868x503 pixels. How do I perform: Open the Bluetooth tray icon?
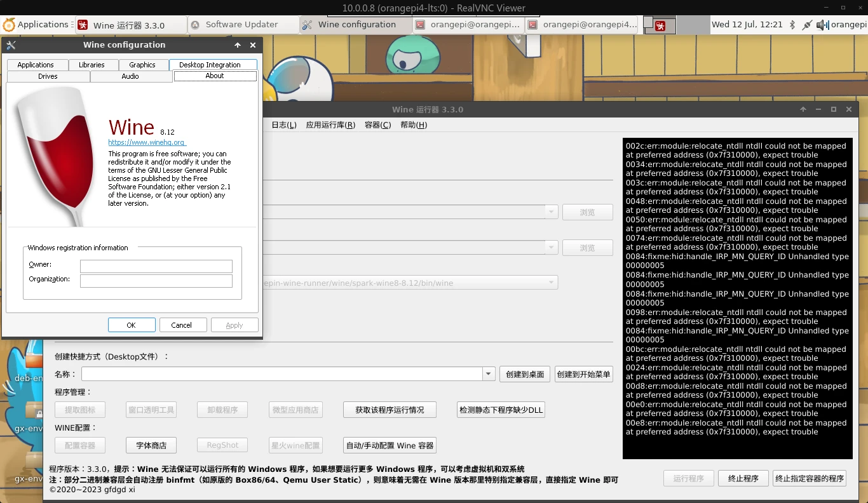[x=792, y=25]
